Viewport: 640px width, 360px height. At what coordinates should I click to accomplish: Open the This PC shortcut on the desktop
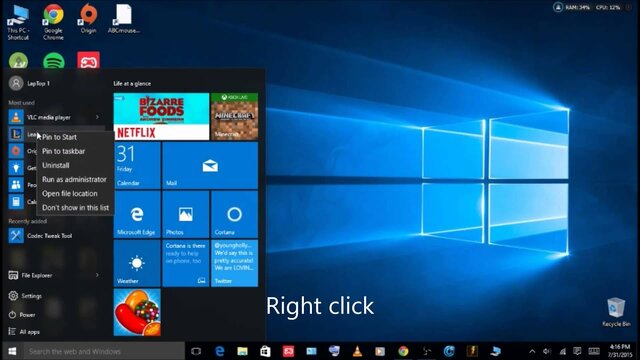(x=18, y=23)
